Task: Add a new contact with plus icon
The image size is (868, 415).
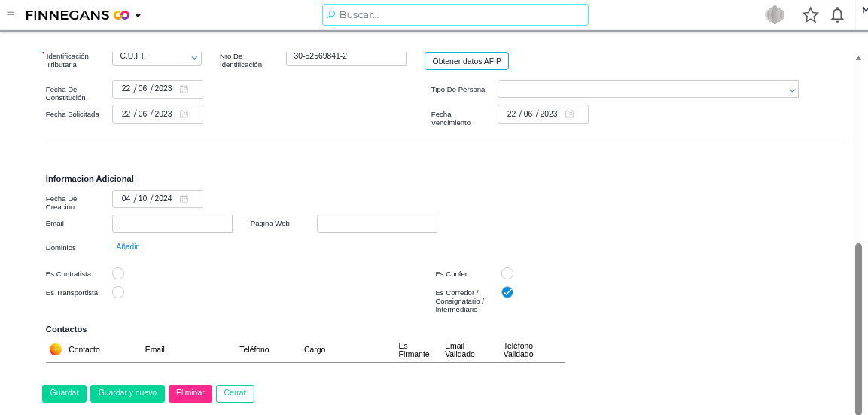Action: [56, 349]
